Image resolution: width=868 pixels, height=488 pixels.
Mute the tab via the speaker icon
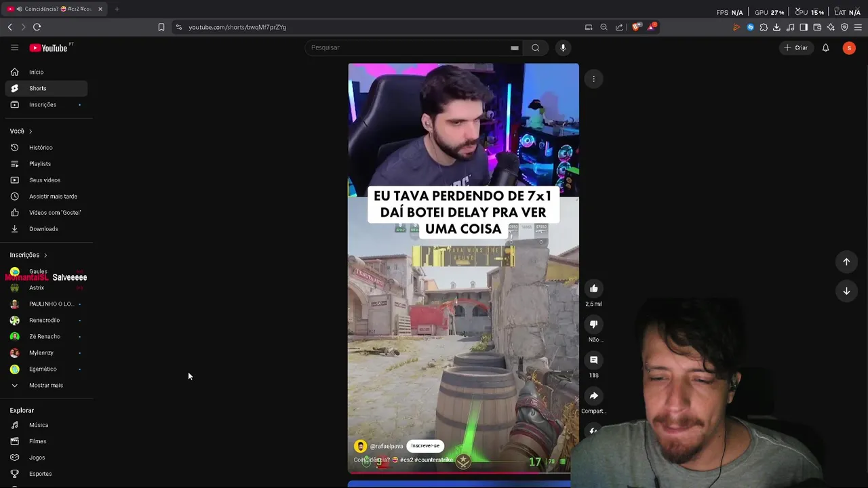tap(19, 9)
